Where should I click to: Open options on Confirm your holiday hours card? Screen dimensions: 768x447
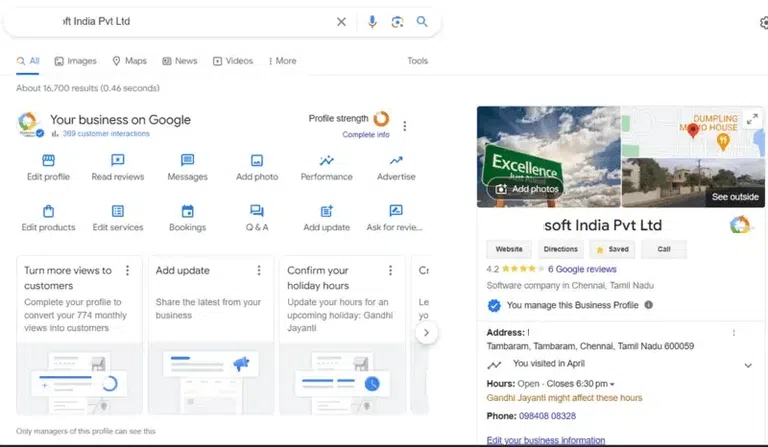390,270
